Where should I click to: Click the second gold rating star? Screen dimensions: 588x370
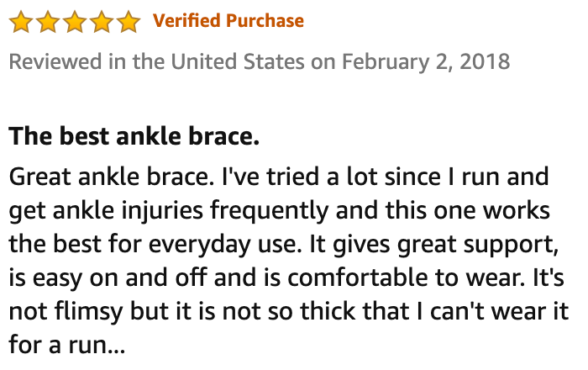pyautogui.click(x=48, y=21)
